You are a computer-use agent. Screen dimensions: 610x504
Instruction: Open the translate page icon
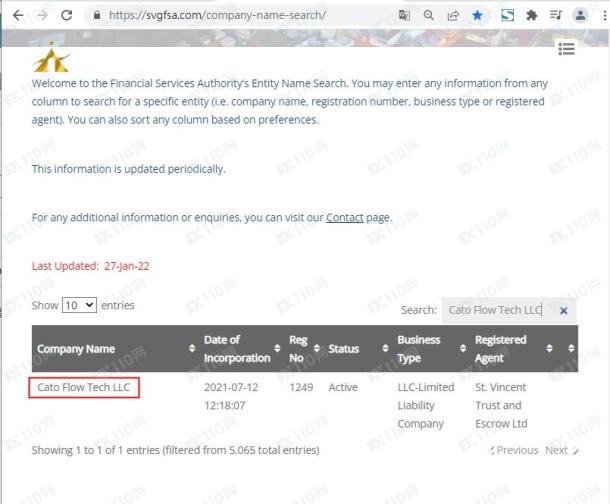click(x=404, y=15)
